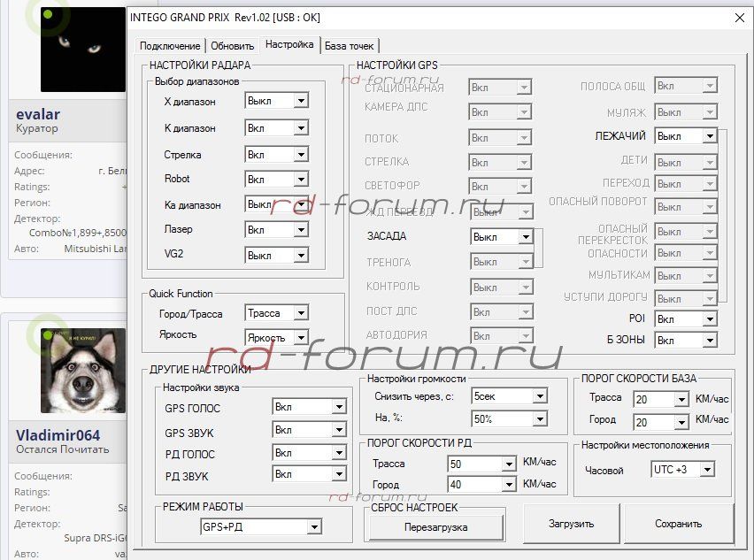This screenshot has height=560, width=754.
Task: Open the GPS ГОЛОС sound dropdown
Action: (x=338, y=407)
